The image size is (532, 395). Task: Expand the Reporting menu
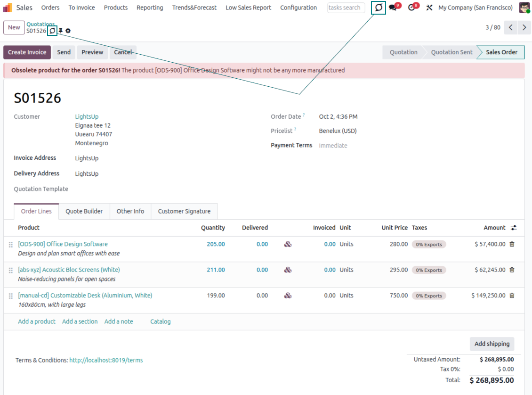(x=150, y=8)
